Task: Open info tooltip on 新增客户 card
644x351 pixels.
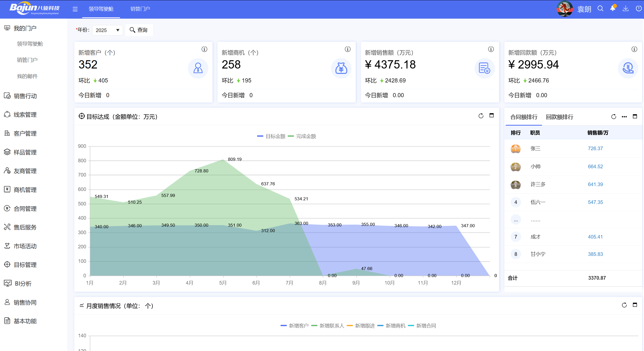Action: coord(204,49)
